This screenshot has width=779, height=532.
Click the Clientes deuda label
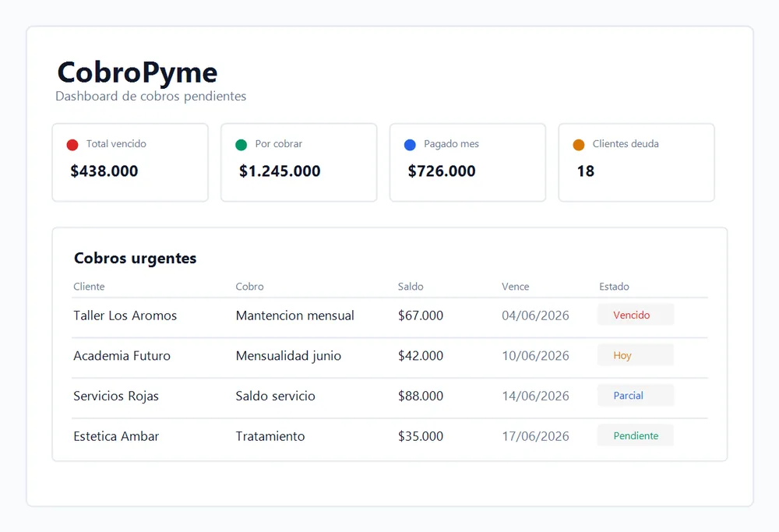click(626, 143)
